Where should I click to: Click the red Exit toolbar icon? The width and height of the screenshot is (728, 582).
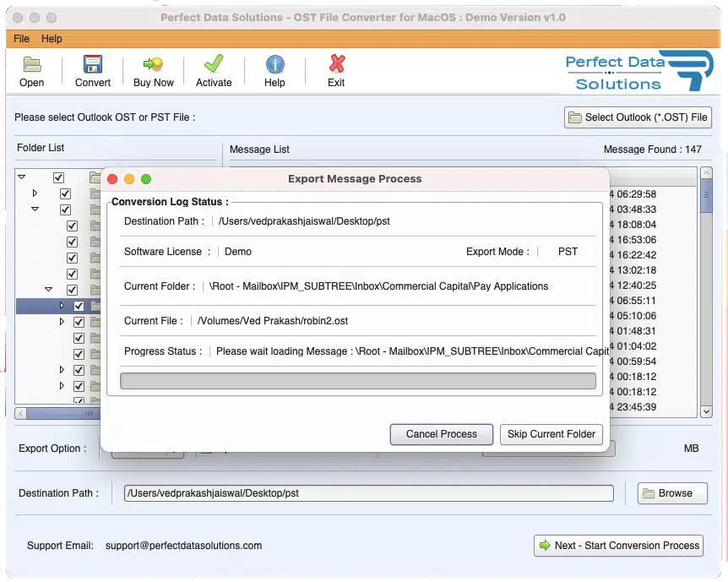click(337, 64)
